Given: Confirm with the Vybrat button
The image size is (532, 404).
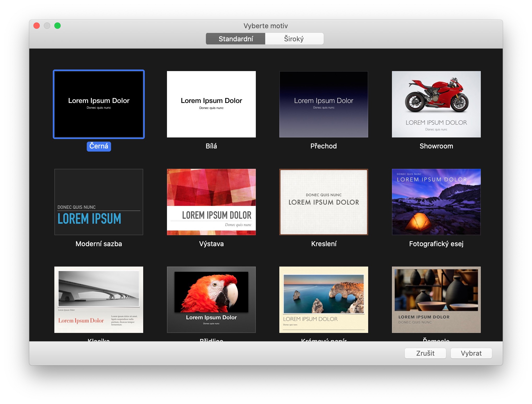Looking at the screenshot, I should tap(471, 353).
